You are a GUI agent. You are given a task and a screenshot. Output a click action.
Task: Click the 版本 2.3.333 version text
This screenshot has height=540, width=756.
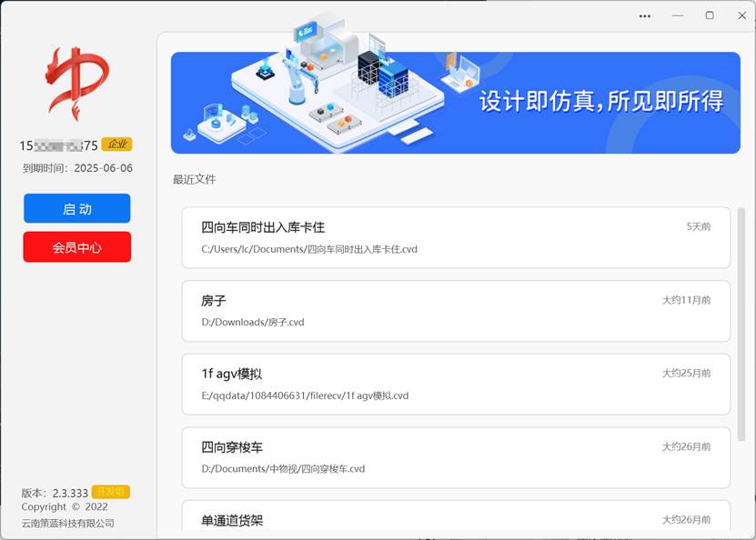tap(55, 493)
